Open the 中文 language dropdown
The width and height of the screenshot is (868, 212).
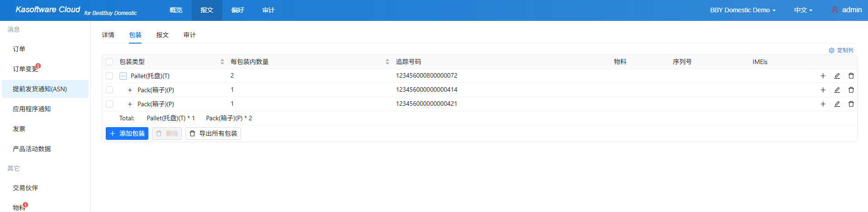(803, 10)
